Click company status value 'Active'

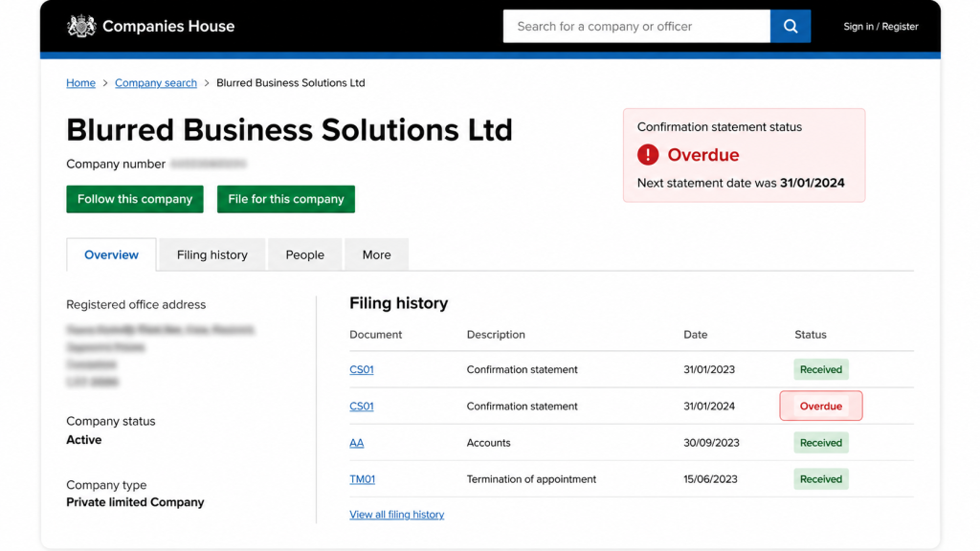point(84,440)
